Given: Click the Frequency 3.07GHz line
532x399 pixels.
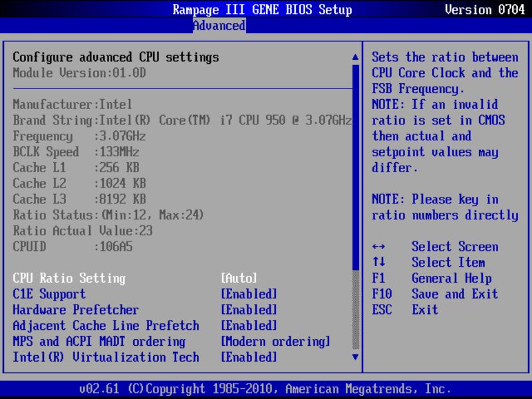Looking at the screenshot, I should pos(79,136).
